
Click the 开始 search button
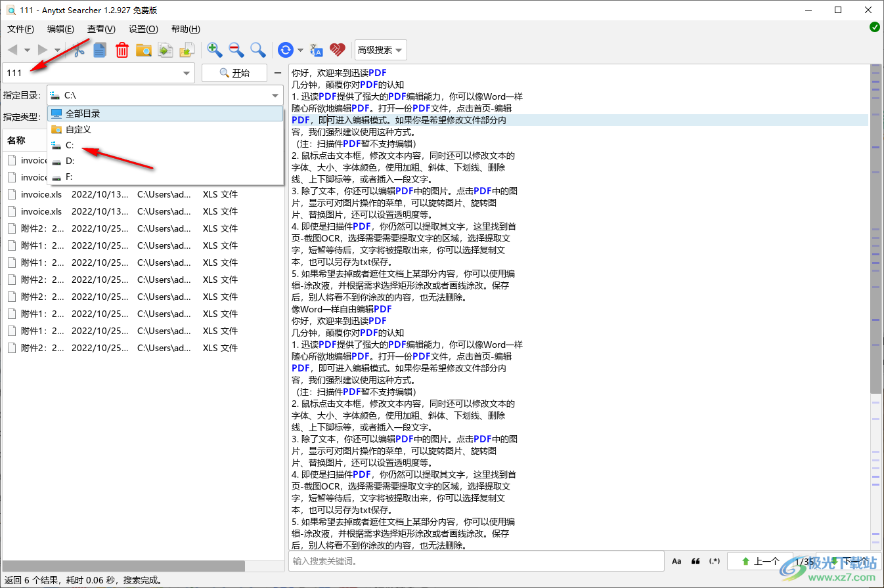pyautogui.click(x=234, y=73)
